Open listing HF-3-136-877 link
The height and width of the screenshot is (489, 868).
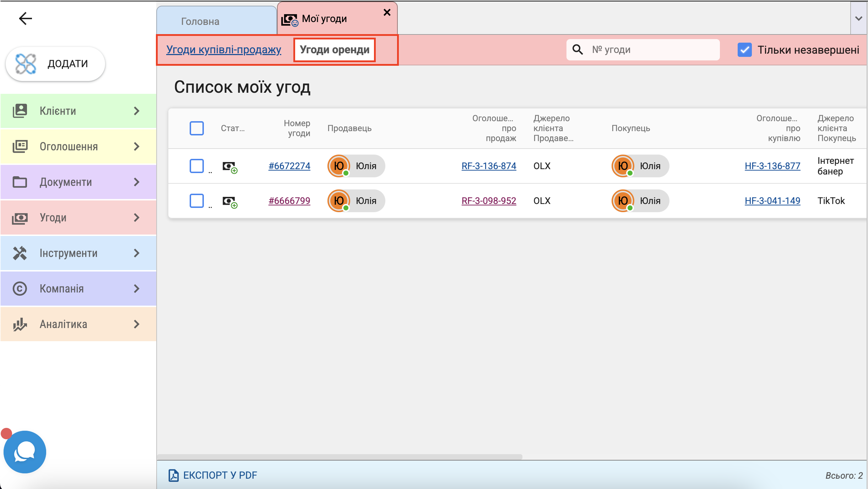772,166
